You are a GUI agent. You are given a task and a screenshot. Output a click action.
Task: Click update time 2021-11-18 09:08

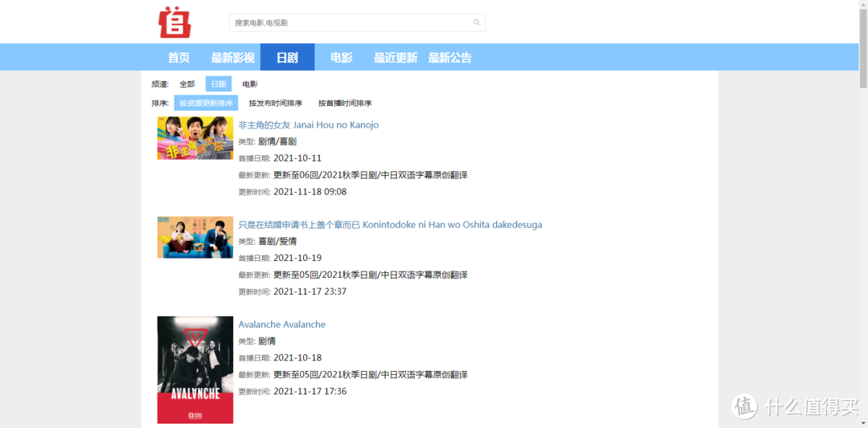[x=310, y=192]
